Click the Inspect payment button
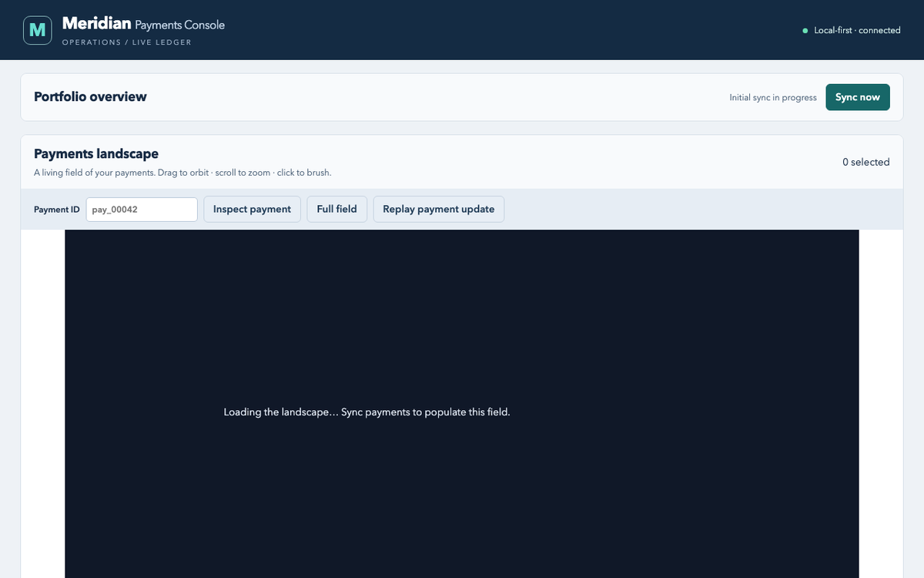This screenshot has height=578, width=924. click(252, 209)
